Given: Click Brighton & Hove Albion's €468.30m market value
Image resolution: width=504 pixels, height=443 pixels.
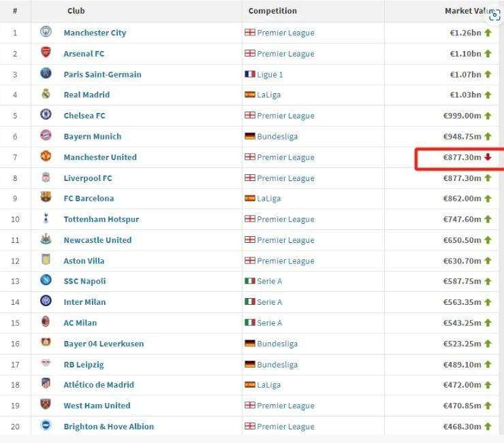Looking at the screenshot, I should 462,426.
